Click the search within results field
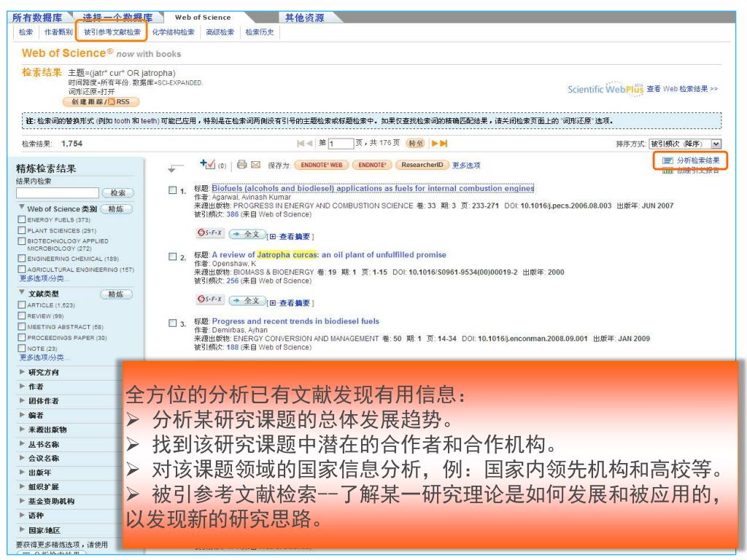Viewport: 747px width, 560px height. pyautogui.click(x=58, y=192)
